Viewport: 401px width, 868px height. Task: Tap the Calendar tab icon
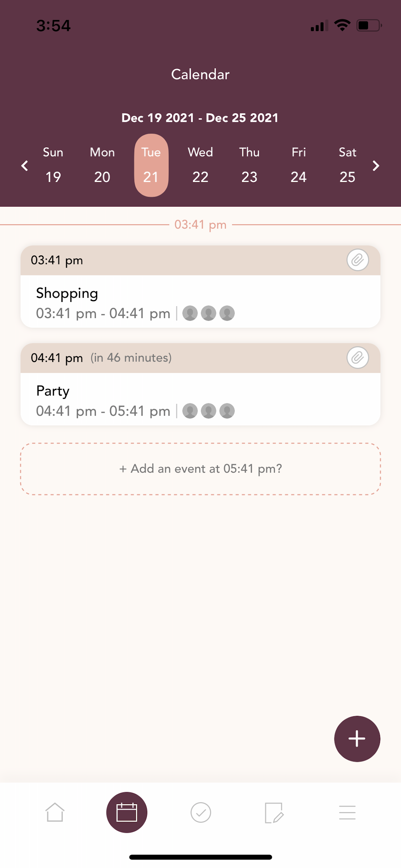click(127, 812)
